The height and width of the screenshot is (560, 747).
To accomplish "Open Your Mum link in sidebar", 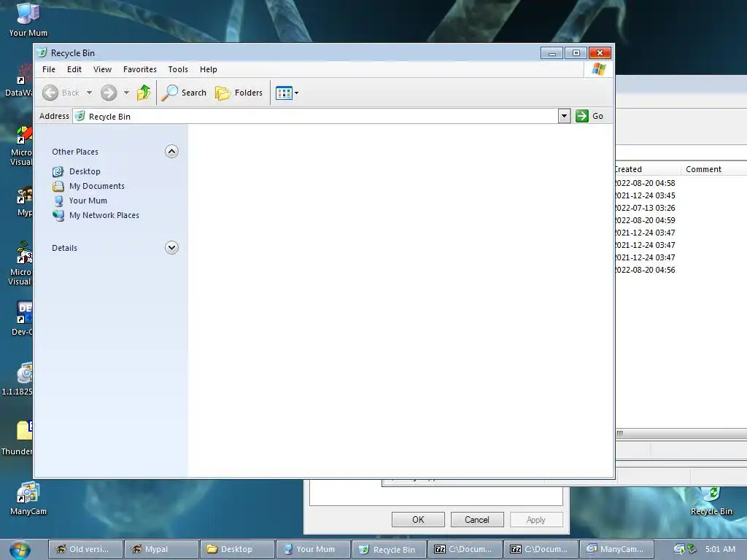I will pos(88,201).
